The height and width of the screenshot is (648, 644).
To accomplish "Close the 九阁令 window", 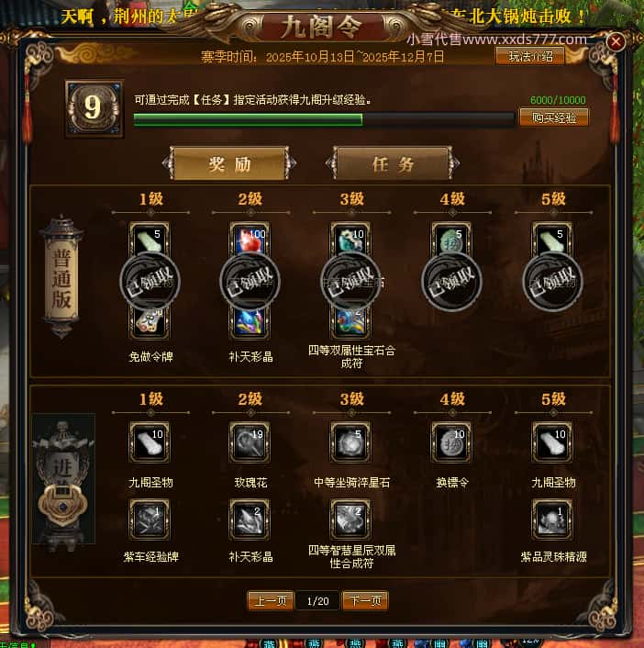I will coord(615,41).
